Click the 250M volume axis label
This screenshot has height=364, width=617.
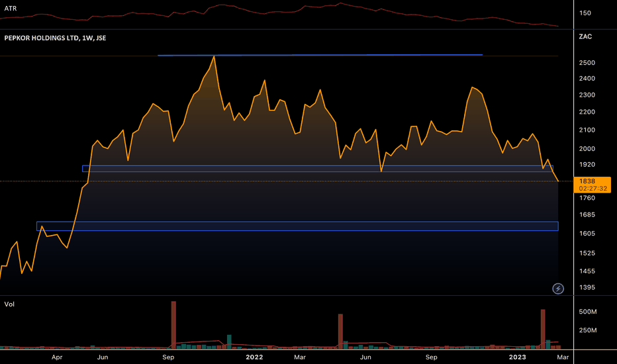click(x=588, y=330)
